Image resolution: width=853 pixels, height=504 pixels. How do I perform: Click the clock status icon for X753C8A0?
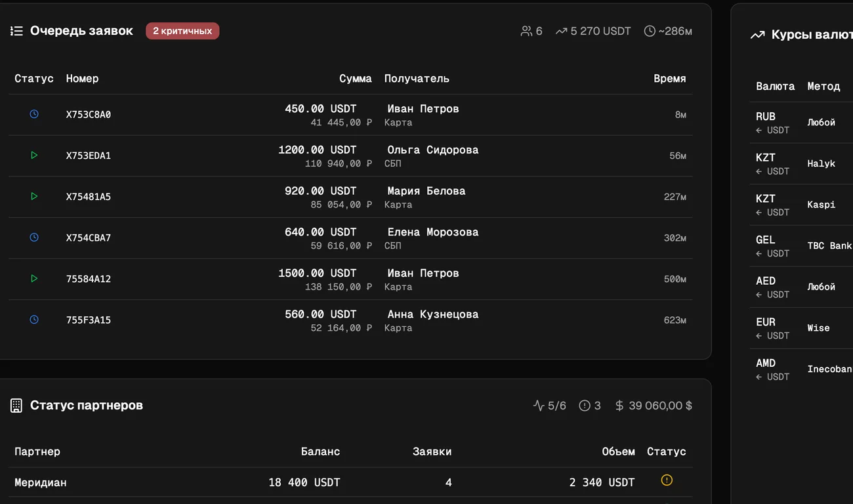[x=34, y=114]
